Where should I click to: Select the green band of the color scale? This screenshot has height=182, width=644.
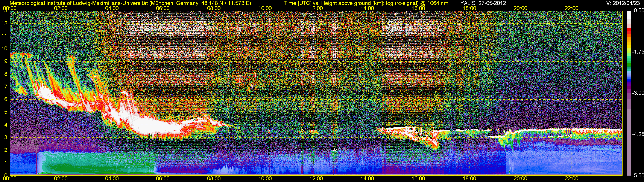coord(629,65)
